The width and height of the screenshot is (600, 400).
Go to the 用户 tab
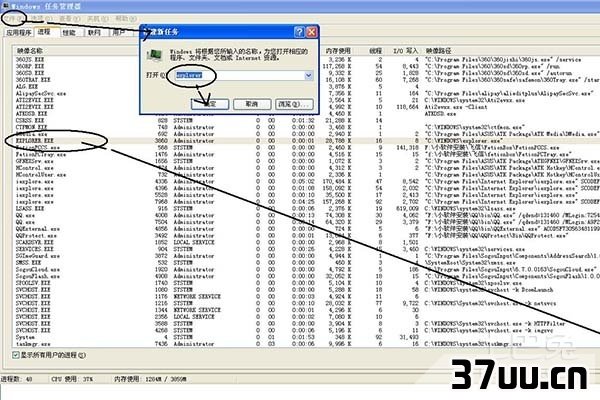(x=119, y=33)
